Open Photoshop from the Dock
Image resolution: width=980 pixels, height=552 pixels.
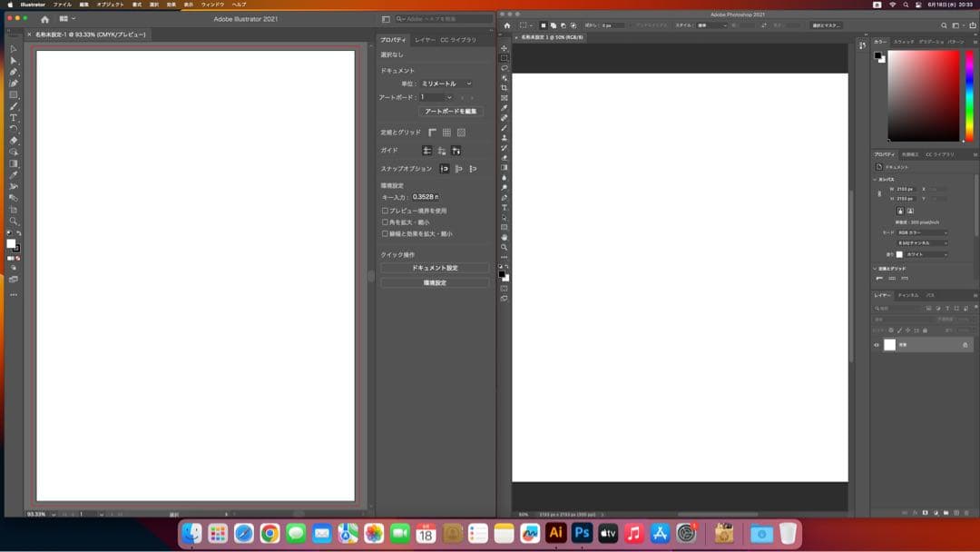click(x=582, y=533)
